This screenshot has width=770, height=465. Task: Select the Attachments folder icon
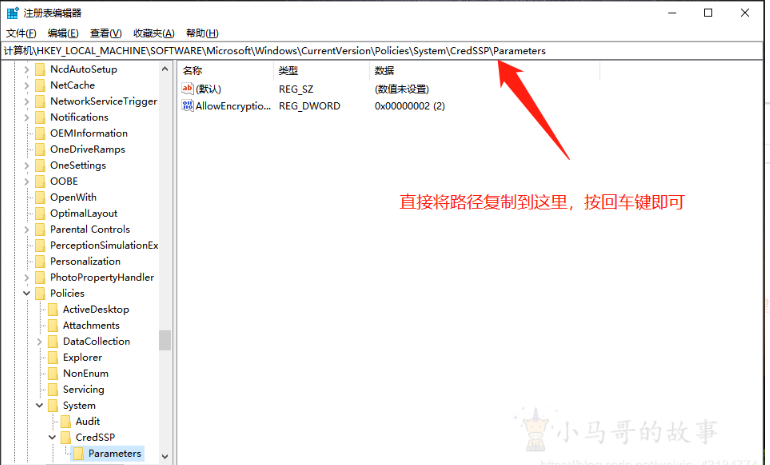point(53,326)
